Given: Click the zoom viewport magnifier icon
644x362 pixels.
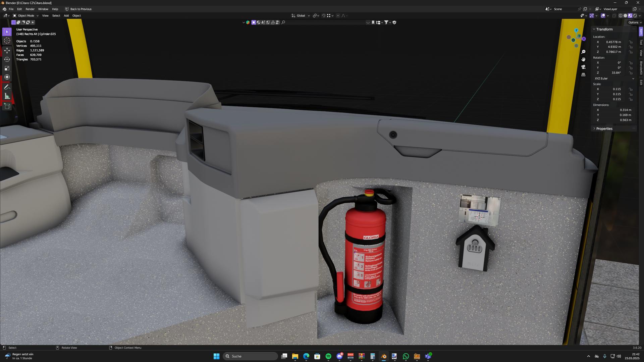Looking at the screenshot, I should tap(583, 52).
